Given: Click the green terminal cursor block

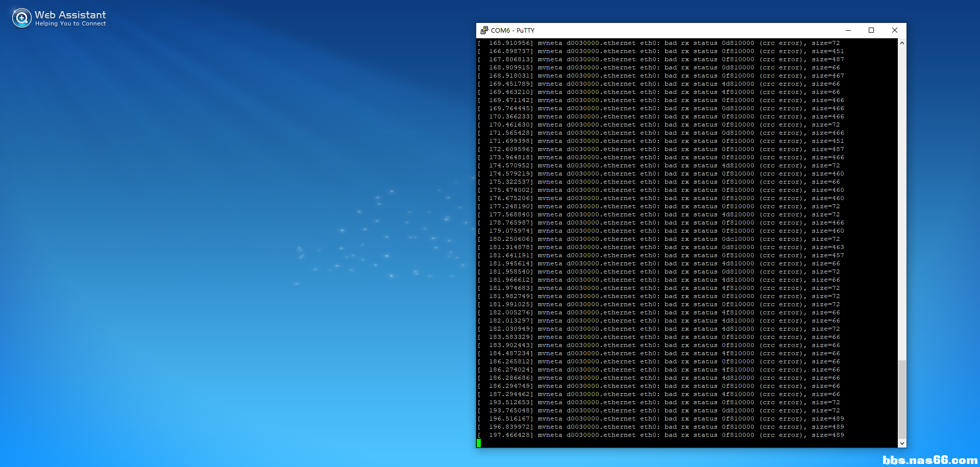Looking at the screenshot, I should 479,443.
